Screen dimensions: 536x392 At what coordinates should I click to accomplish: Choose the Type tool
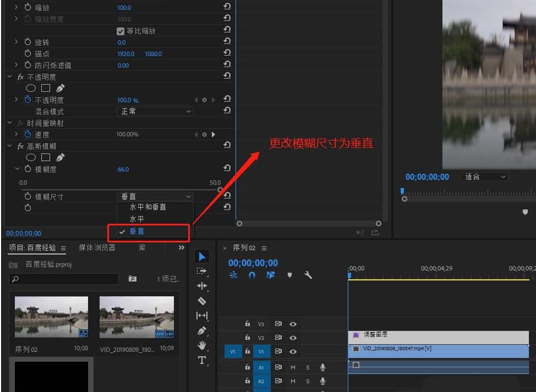[202, 361]
